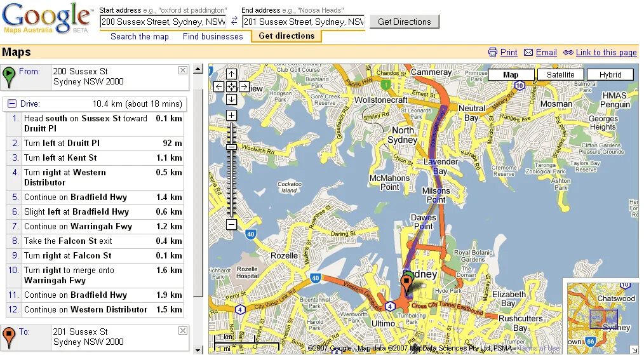Select step 11 Continue on Bradfield Hwy
Viewport: 644px width, 355px height.
(95, 295)
